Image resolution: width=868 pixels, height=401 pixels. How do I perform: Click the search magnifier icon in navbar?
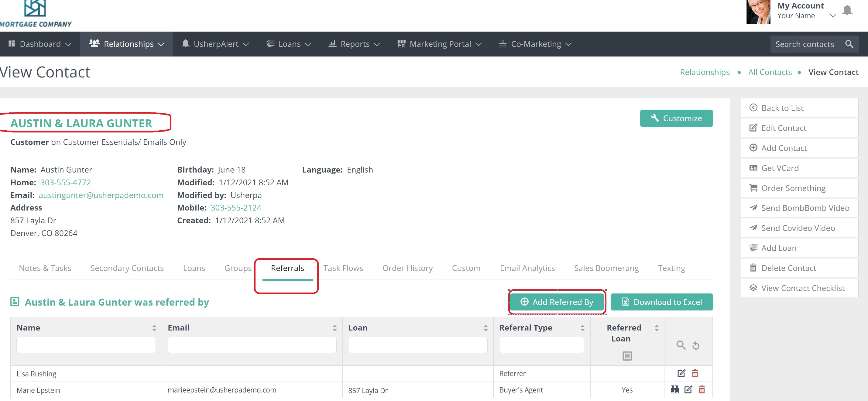point(849,44)
